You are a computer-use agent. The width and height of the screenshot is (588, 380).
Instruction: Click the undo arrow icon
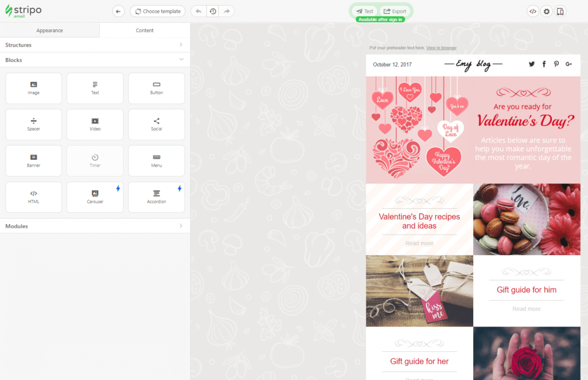[x=198, y=11]
